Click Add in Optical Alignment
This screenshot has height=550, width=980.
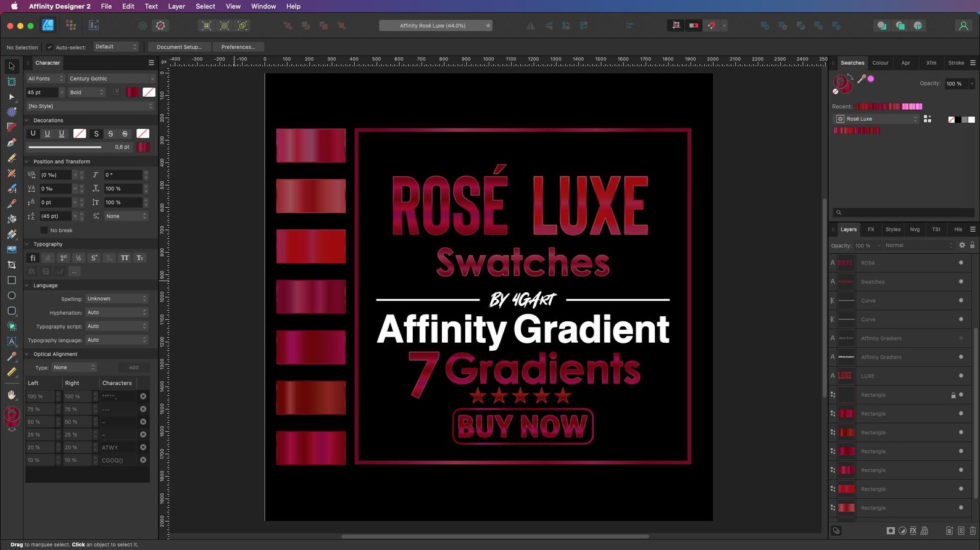point(133,367)
